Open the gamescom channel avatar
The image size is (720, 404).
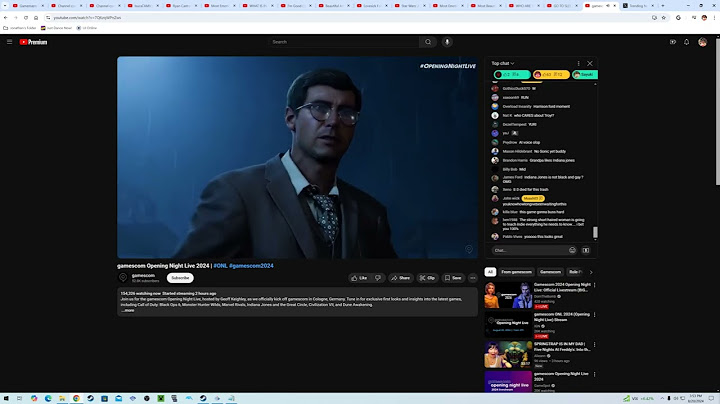[x=123, y=278]
